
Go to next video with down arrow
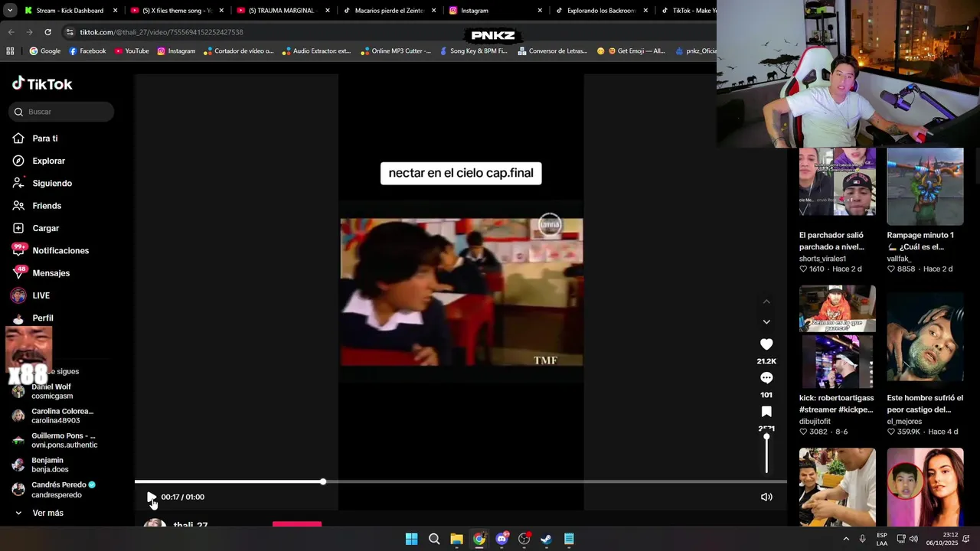766,322
